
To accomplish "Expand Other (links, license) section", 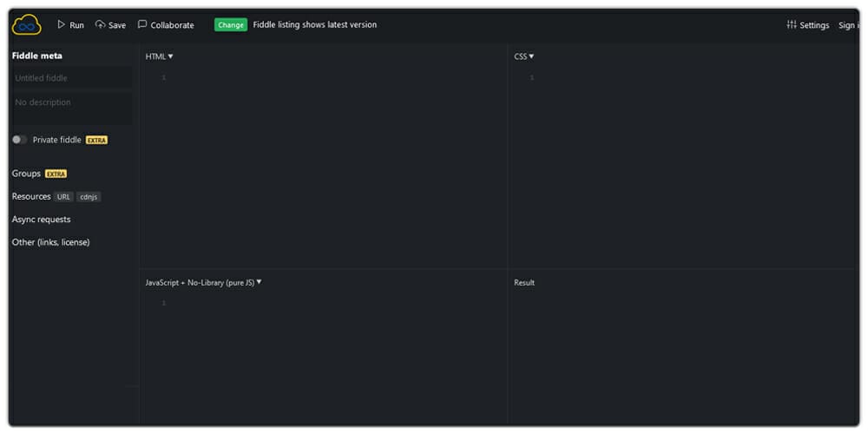I will (x=51, y=242).
